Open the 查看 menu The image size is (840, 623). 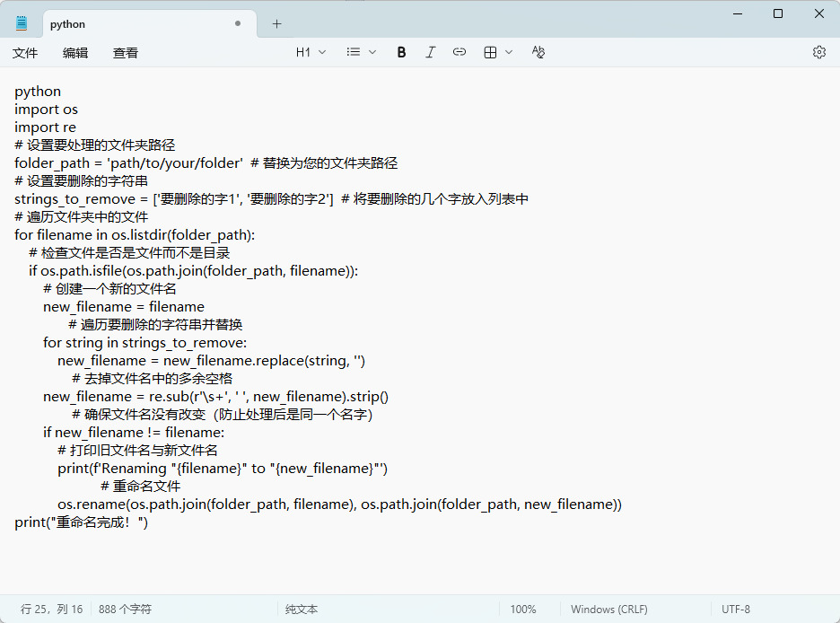coord(126,53)
